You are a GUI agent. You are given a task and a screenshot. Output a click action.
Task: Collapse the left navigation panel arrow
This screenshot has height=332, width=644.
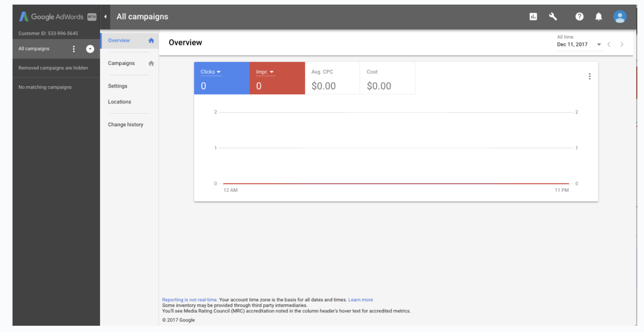click(x=105, y=17)
